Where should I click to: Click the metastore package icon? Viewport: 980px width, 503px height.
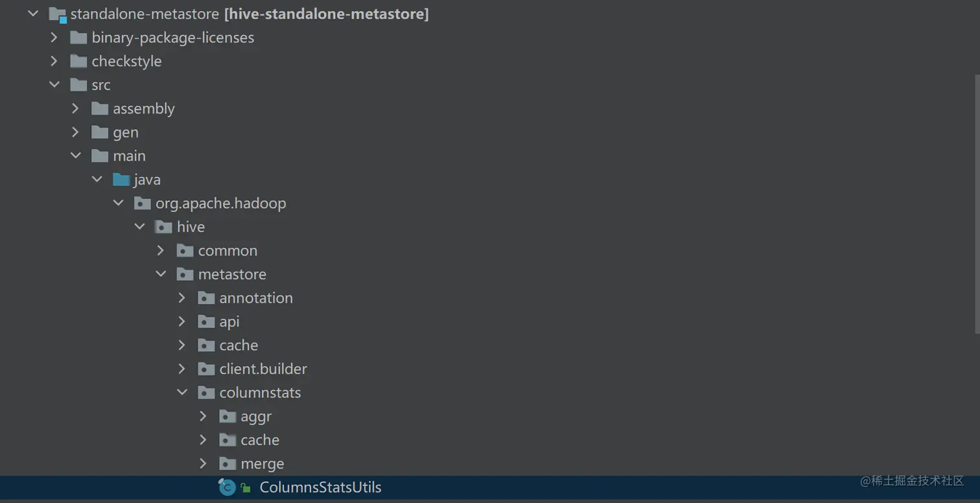(x=185, y=274)
